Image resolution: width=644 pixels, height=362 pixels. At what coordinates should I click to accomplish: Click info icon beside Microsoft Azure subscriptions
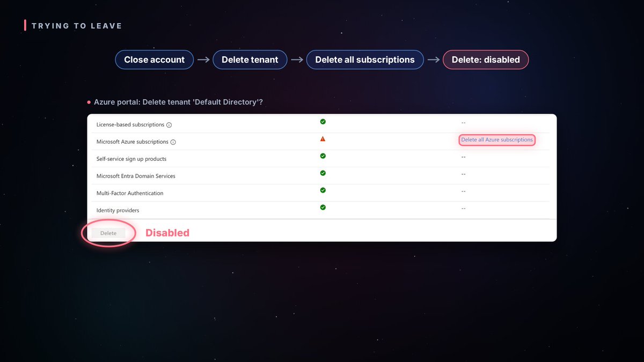pos(173,142)
